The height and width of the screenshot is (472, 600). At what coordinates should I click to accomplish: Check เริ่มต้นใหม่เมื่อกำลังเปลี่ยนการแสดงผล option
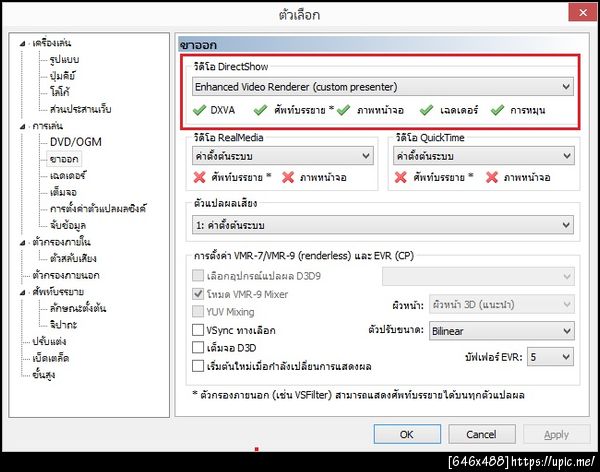(x=198, y=366)
